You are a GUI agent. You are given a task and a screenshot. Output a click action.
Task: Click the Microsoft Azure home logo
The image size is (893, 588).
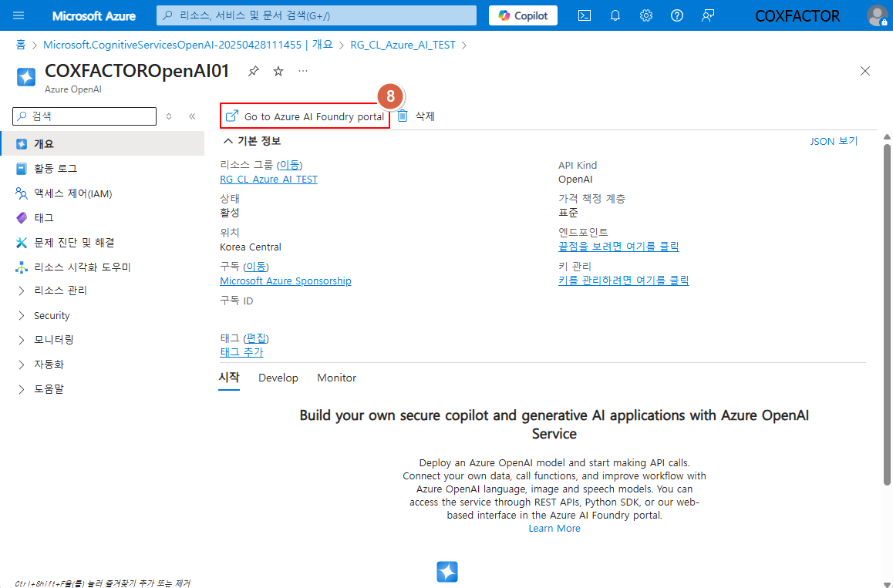pos(94,16)
